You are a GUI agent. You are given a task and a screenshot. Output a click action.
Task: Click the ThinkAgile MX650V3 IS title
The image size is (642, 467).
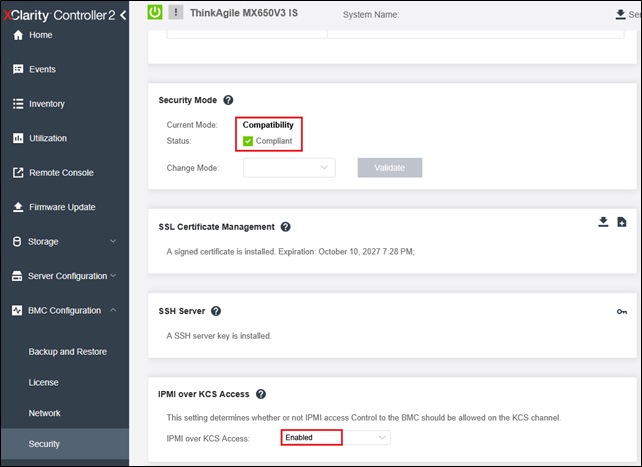click(x=244, y=13)
